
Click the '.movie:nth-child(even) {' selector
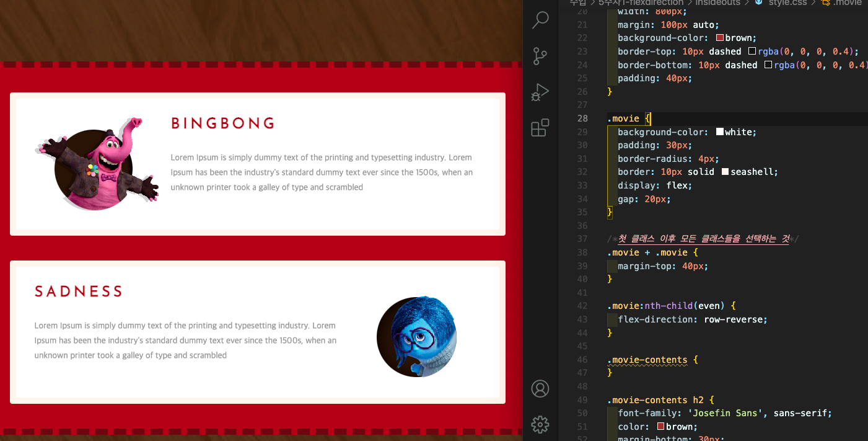click(x=671, y=306)
